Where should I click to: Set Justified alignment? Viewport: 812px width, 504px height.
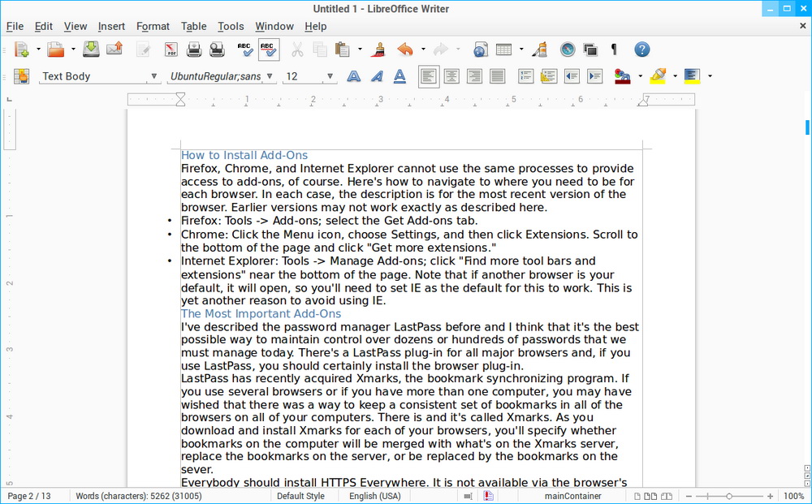point(498,76)
